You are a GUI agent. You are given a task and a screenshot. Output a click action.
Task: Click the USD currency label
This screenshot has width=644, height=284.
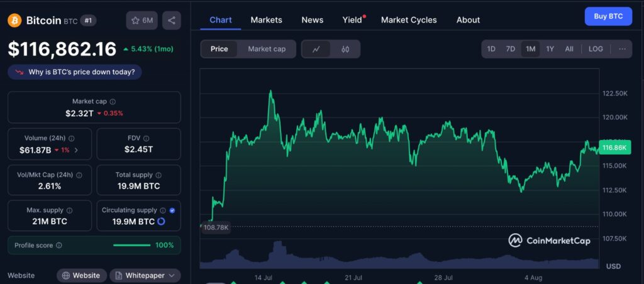614,266
